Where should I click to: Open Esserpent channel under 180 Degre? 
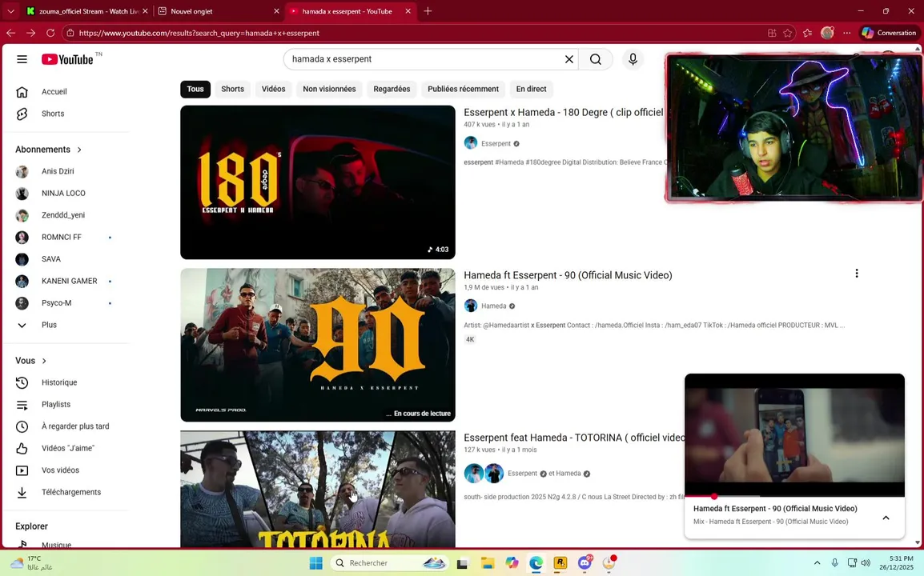(x=496, y=143)
